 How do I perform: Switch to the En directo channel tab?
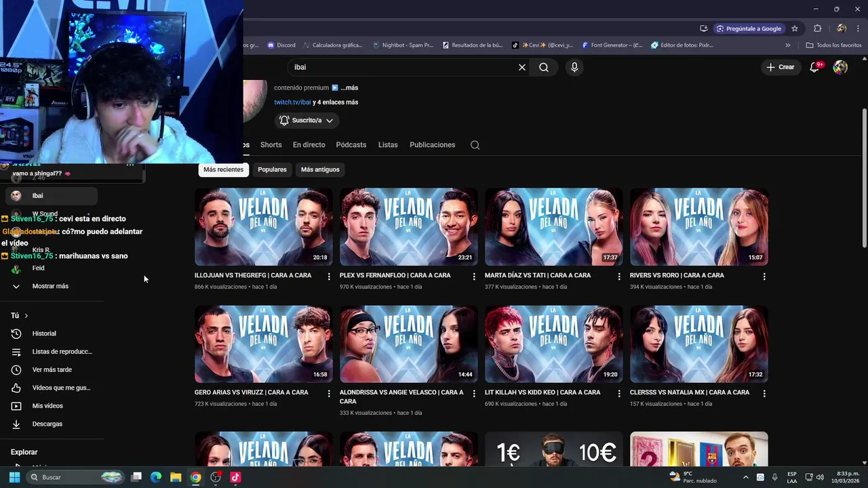coord(309,145)
